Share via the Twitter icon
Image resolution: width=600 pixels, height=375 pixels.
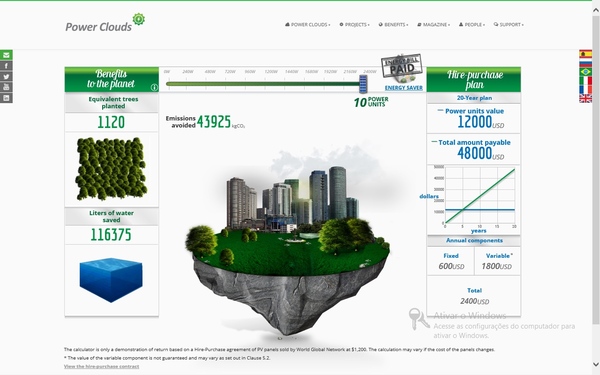6,77
